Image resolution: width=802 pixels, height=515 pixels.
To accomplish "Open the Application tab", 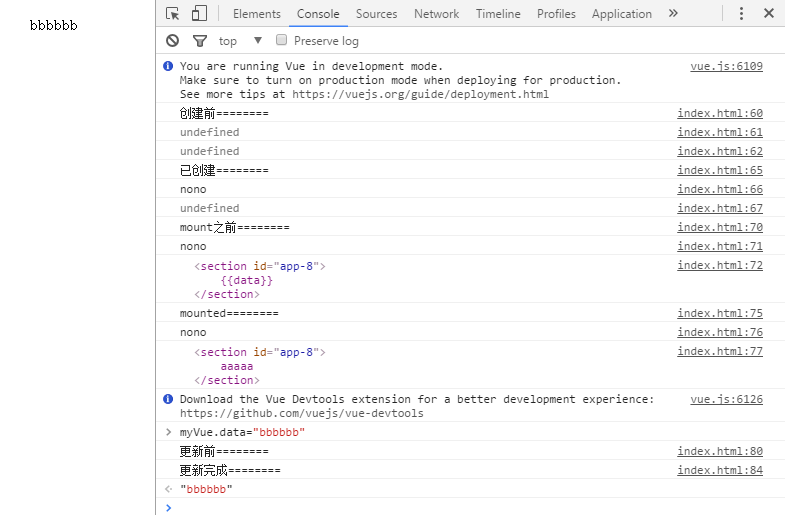I will 621,14.
